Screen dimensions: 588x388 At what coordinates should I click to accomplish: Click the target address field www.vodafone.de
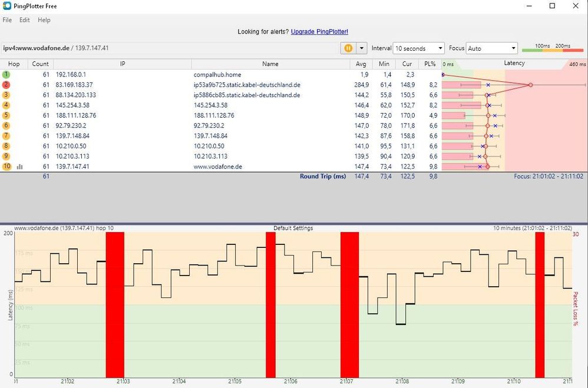point(170,48)
